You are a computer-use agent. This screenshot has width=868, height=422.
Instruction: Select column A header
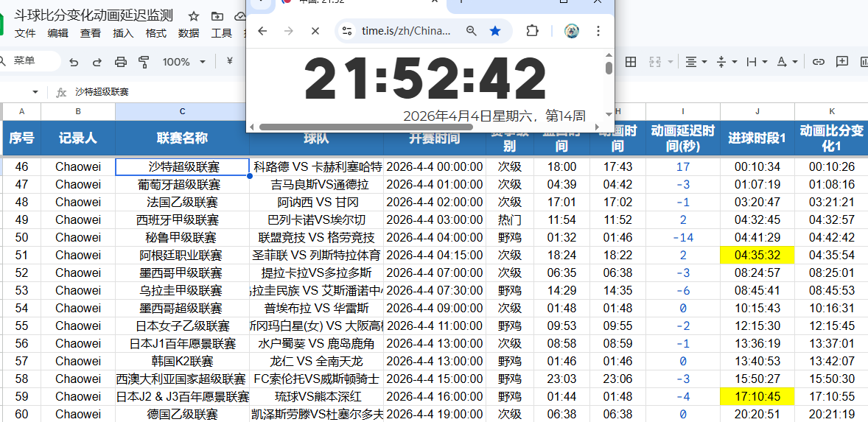point(21,111)
